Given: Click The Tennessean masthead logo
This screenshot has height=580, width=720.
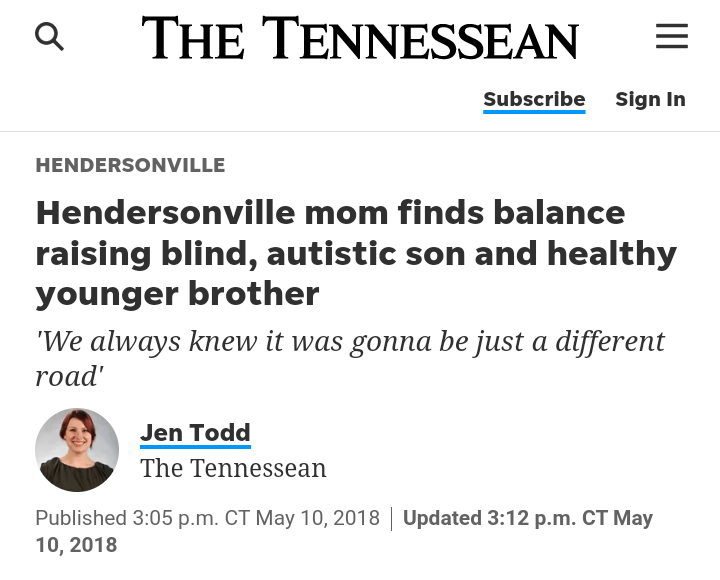Looking at the screenshot, I should click(x=360, y=38).
